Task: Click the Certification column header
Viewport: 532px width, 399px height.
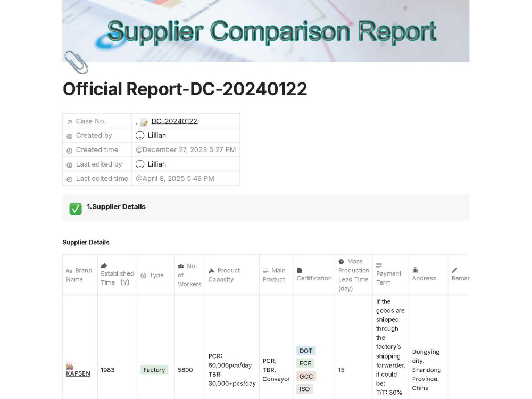Action: [314, 275]
